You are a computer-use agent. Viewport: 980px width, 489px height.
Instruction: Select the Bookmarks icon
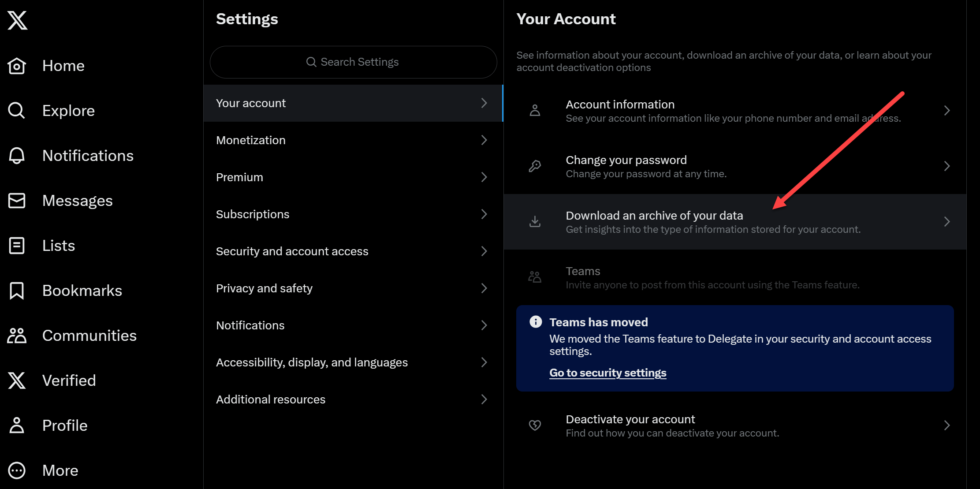[17, 290]
